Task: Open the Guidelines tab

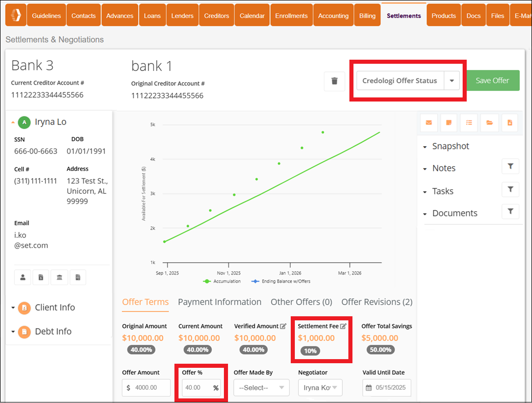Action: pos(46,15)
